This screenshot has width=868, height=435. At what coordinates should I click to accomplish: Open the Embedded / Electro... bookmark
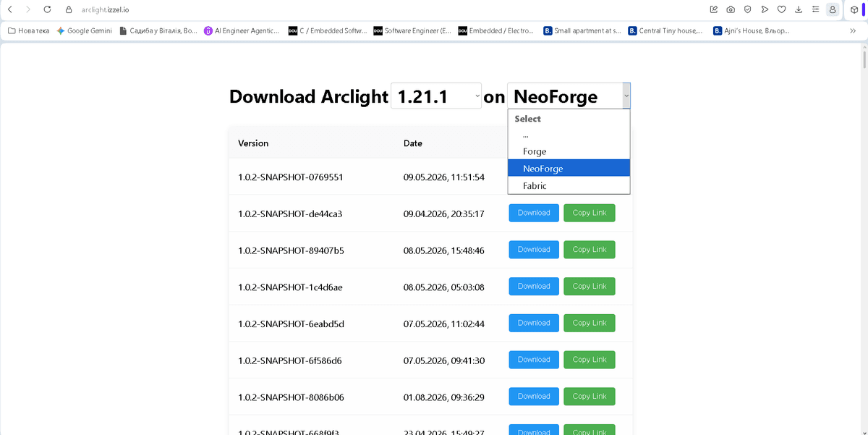click(496, 31)
